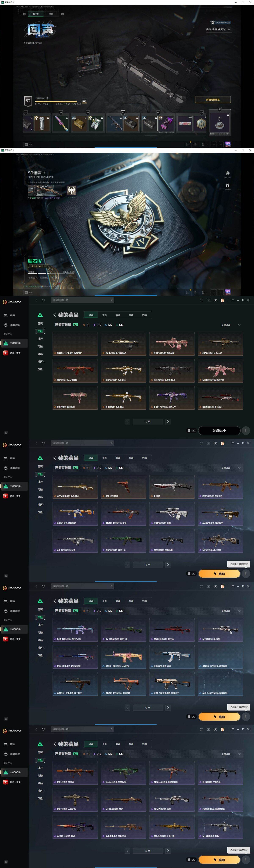This screenshot has width=254, height=868.
Task: Go to next page from 4/15 collection
Action: click(x=168, y=708)
